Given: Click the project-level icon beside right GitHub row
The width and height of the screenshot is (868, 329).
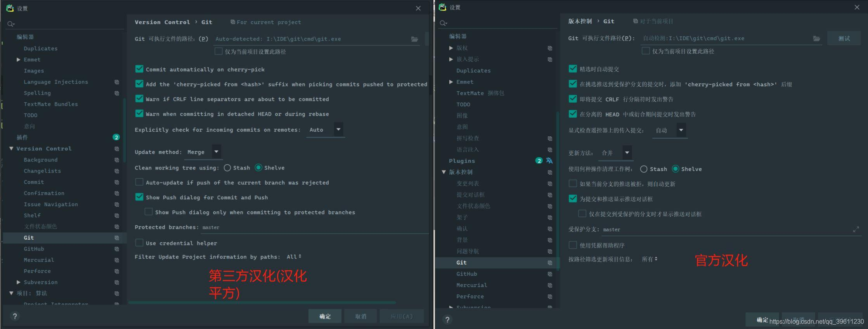Looking at the screenshot, I should point(550,274).
